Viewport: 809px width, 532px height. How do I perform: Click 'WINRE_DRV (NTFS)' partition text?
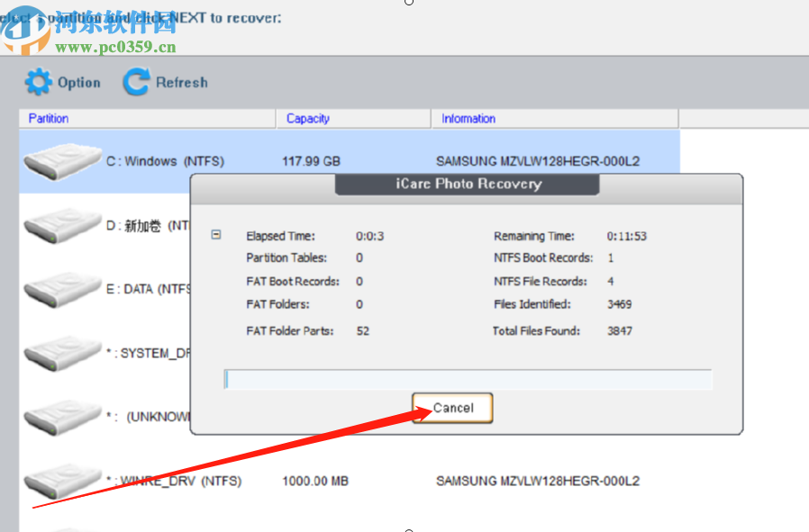(174, 481)
